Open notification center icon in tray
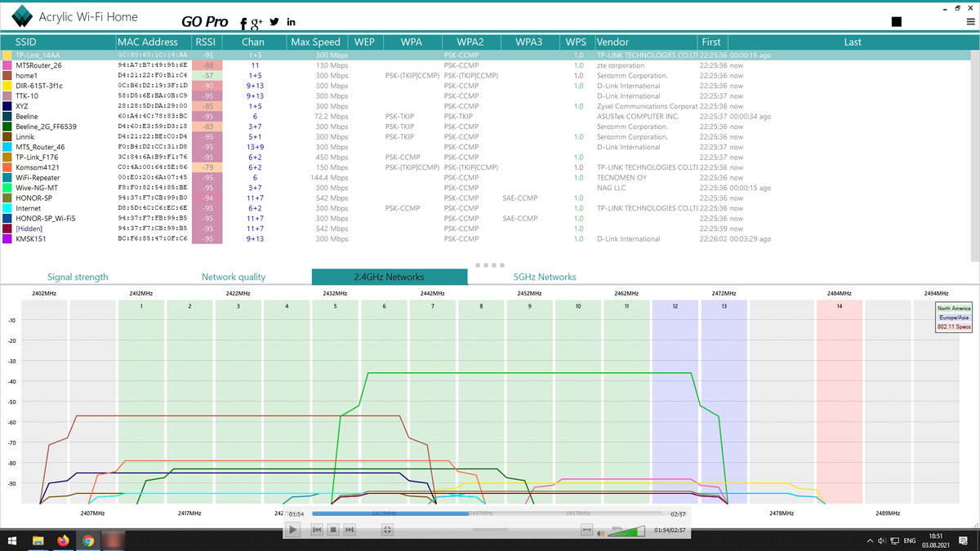980x551 pixels. (964, 541)
